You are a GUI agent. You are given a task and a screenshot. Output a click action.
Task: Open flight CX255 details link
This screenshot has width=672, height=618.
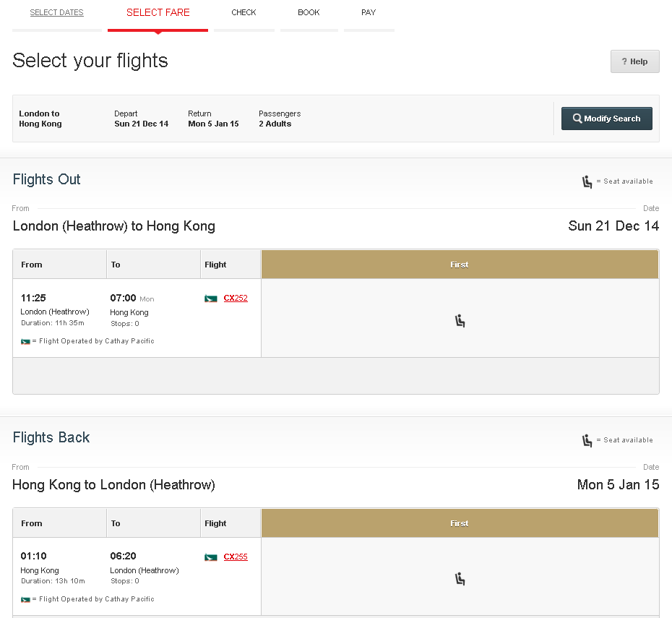tap(236, 557)
